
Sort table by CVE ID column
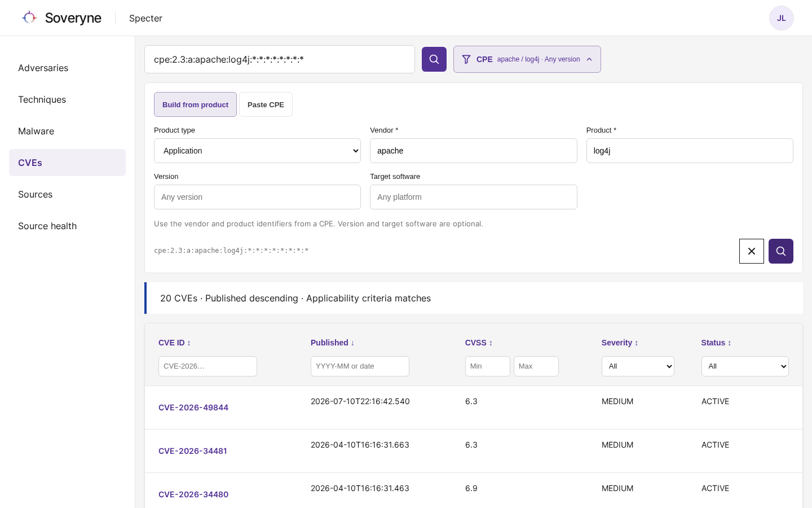175,343
